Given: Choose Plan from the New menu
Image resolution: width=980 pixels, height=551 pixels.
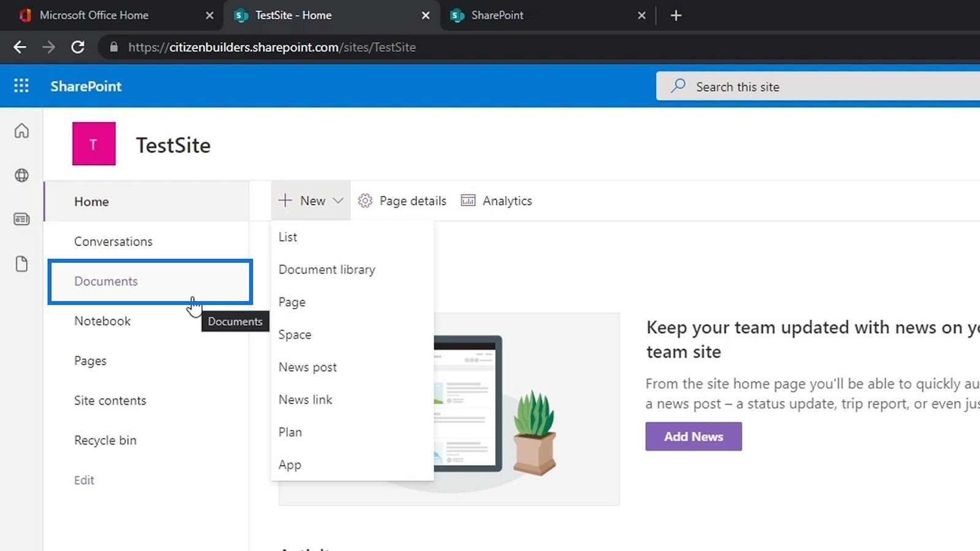Looking at the screenshot, I should pyautogui.click(x=352, y=432).
